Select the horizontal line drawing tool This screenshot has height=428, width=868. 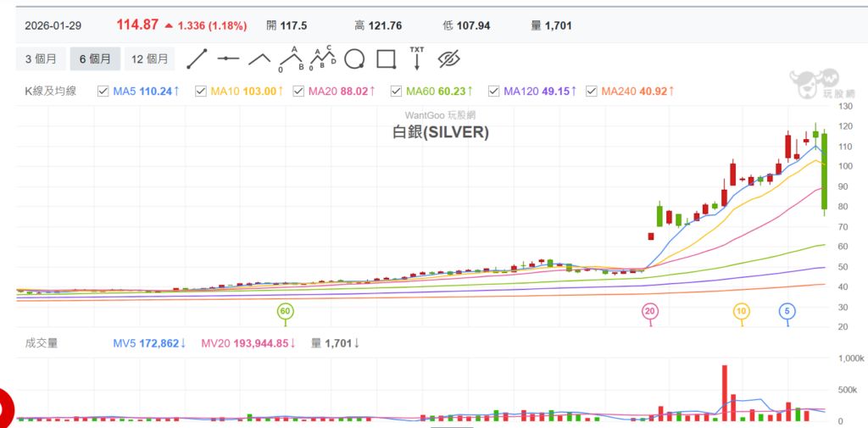pyautogui.click(x=228, y=58)
